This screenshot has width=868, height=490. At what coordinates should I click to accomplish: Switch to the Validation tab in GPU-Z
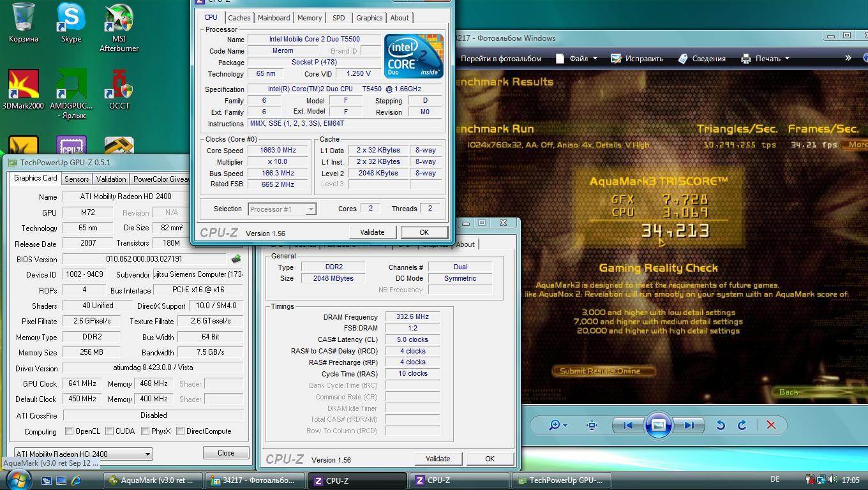click(110, 179)
